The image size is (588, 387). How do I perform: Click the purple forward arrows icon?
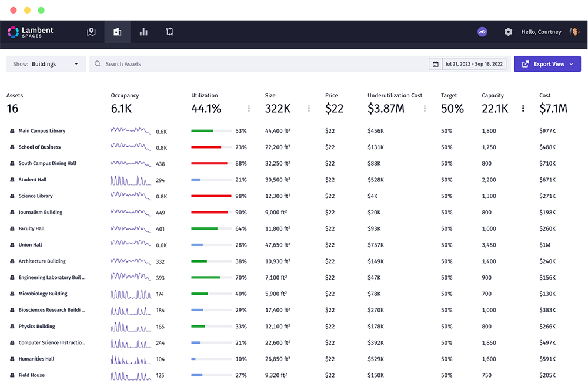[482, 32]
